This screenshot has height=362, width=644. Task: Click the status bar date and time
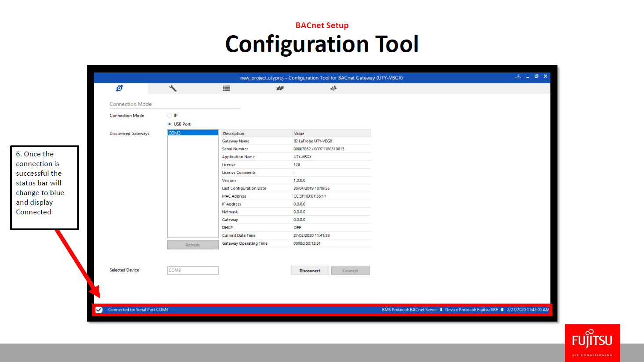point(528,310)
